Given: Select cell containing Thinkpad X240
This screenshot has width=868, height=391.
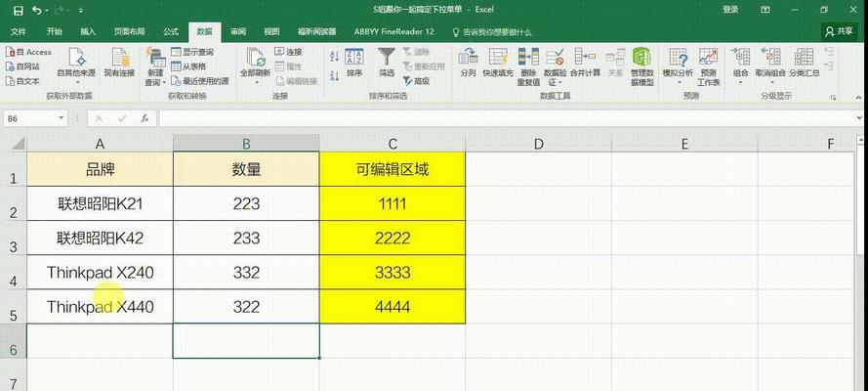Looking at the screenshot, I should tap(101, 272).
